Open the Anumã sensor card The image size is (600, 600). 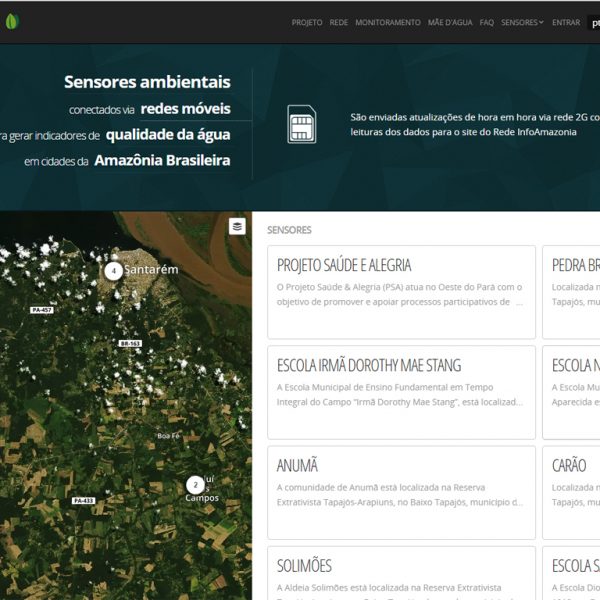401,492
